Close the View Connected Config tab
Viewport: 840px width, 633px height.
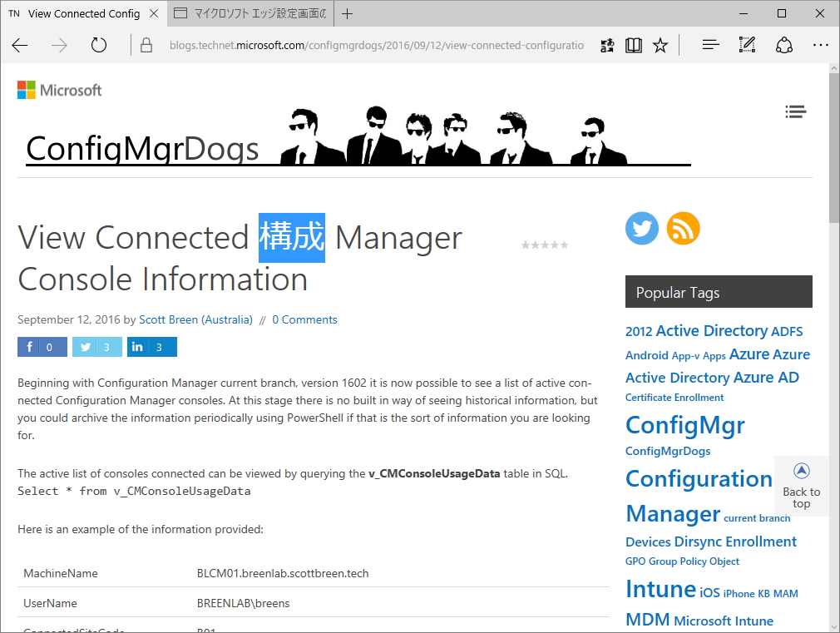(154, 13)
